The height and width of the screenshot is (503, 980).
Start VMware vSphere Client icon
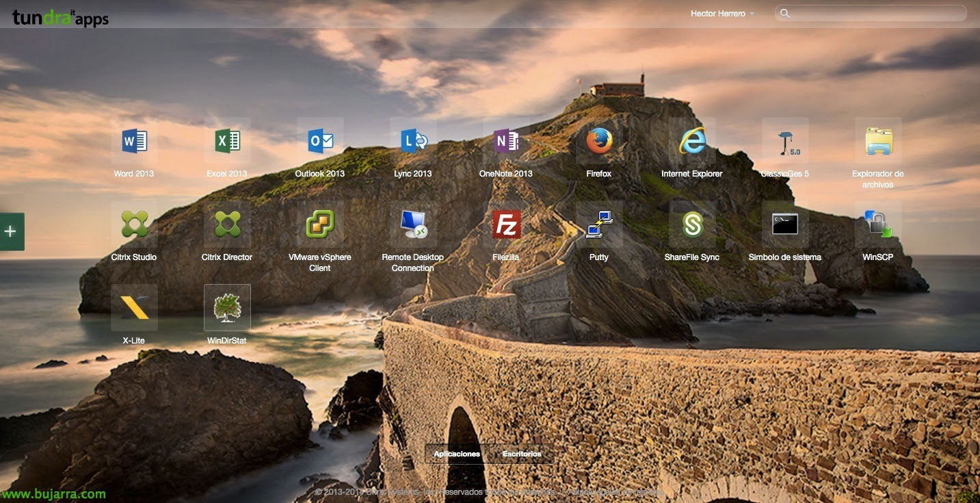320,224
